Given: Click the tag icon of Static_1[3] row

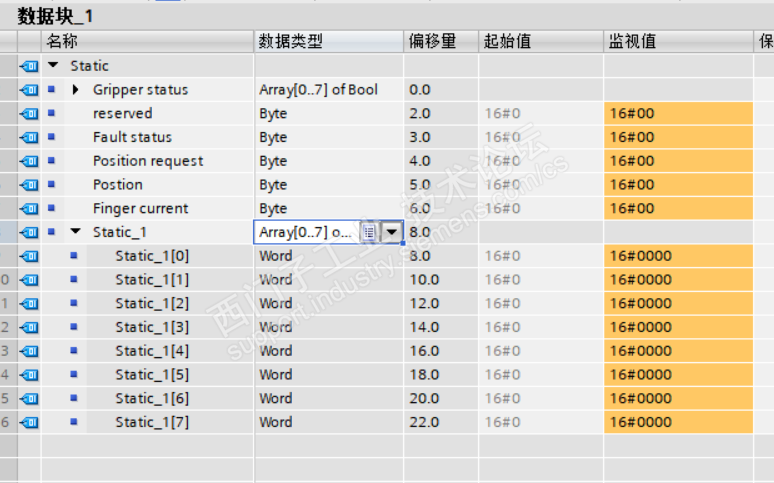Looking at the screenshot, I should click(30, 327).
